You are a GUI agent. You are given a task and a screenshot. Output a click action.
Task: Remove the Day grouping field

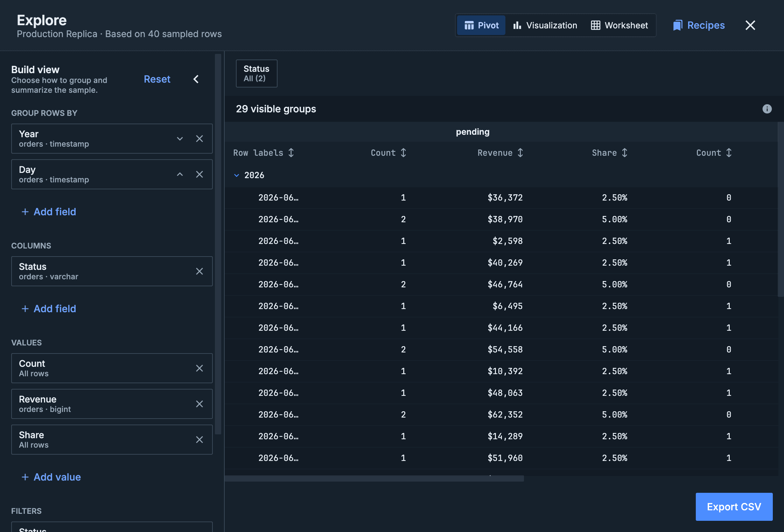pyautogui.click(x=199, y=174)
